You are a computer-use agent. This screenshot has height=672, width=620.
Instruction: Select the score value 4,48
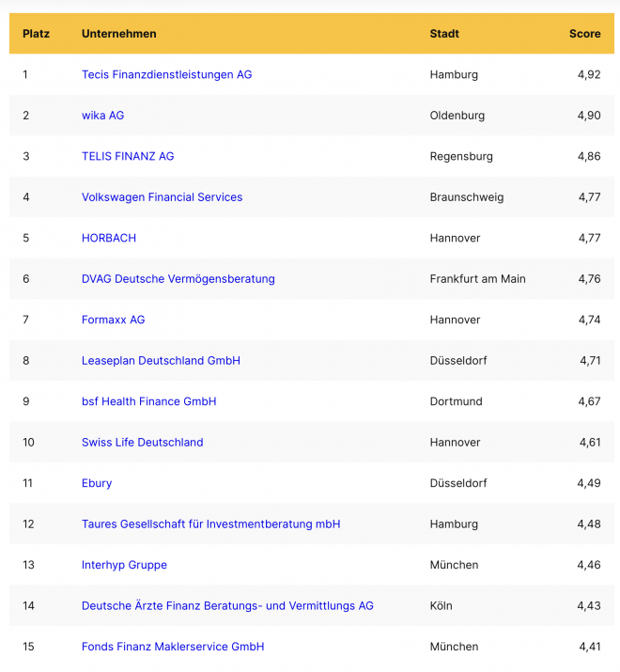pyautogui.click(x=589, y=524)
